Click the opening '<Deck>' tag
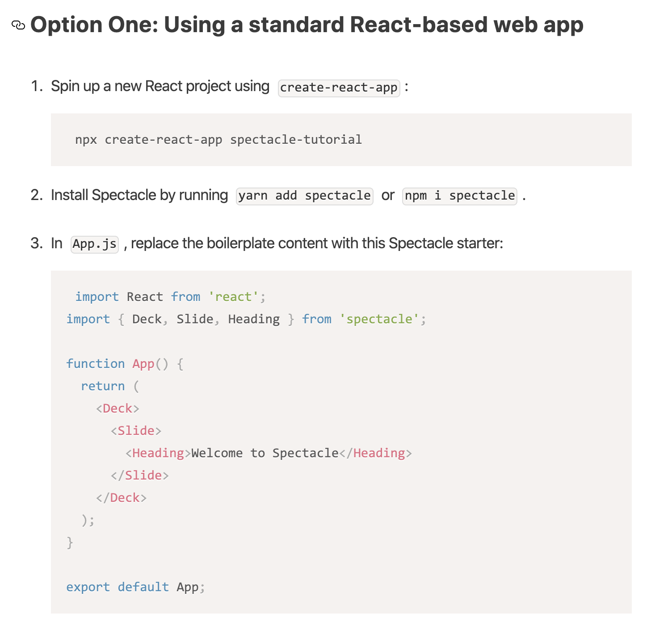The image size is (672, 618). tap(118, 409)
